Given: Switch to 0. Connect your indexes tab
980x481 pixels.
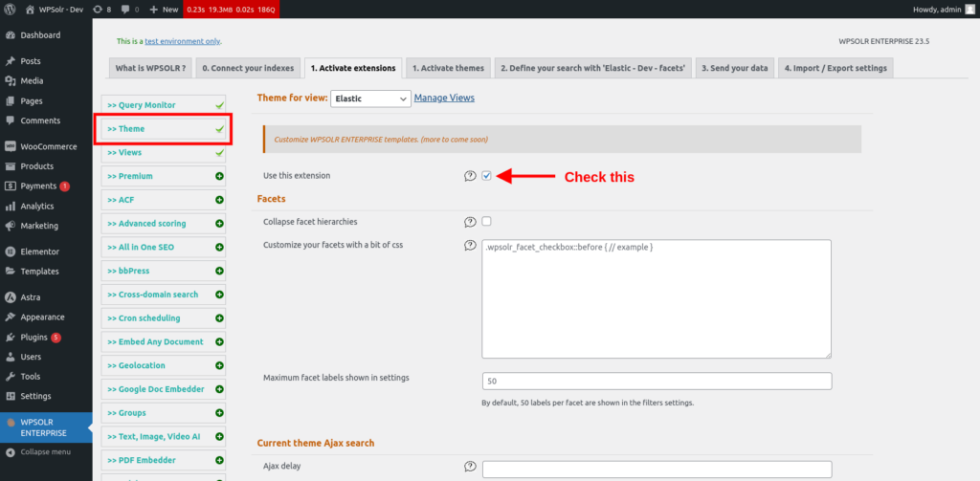Looking at the screenshot, I should point(249,68).
